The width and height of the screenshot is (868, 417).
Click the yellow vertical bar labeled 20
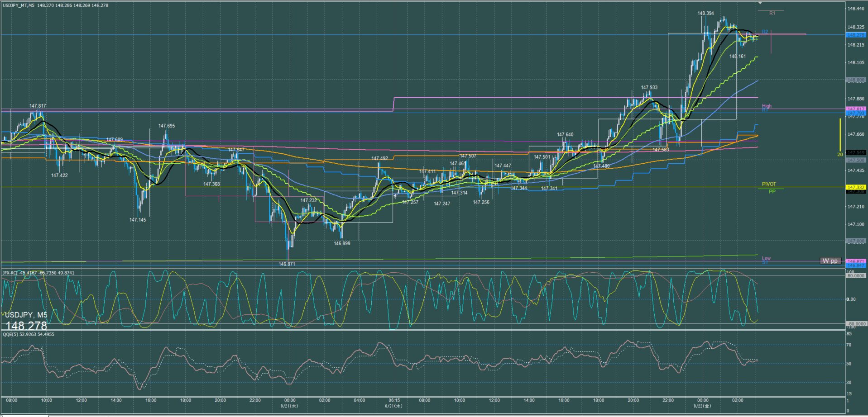tap(840, 135)
